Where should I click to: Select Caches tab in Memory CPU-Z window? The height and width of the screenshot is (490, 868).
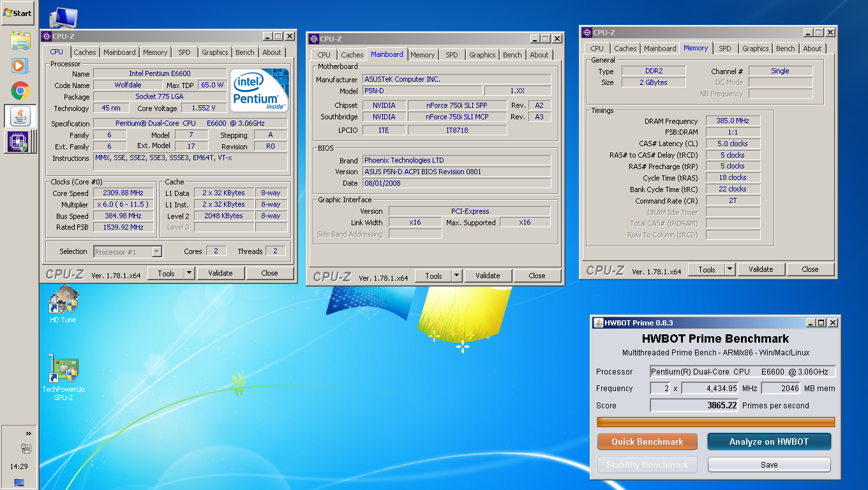[625, 48]
